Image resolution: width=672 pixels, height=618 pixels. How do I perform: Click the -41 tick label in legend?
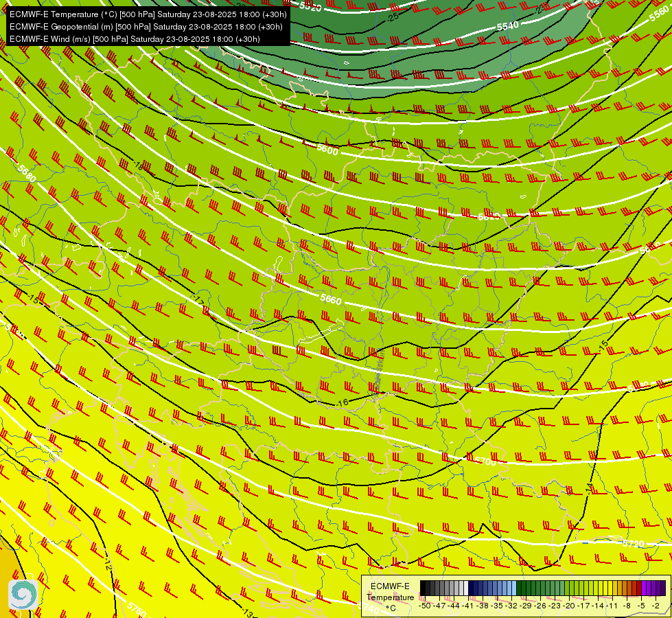(x=468, y=606)
